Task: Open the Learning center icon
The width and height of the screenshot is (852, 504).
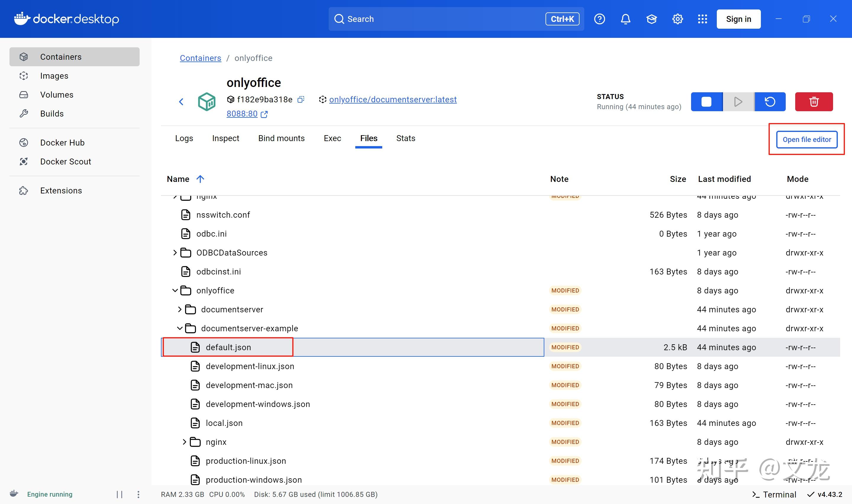Action: click(x=651, y=19)
